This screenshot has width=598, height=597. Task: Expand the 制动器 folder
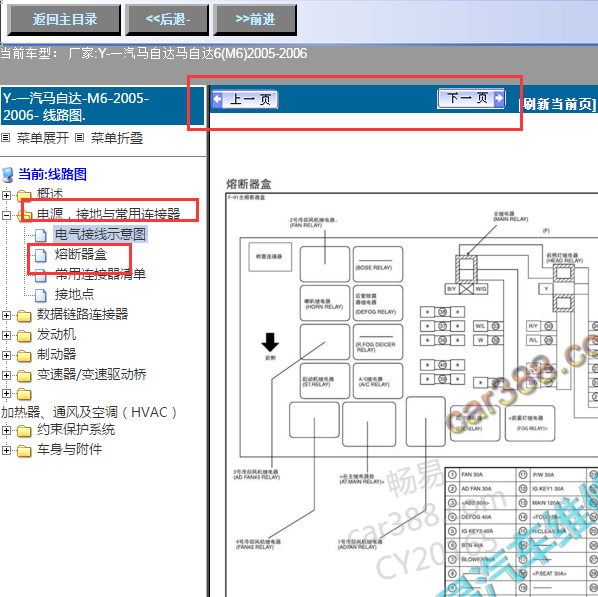tap(6, 355)
